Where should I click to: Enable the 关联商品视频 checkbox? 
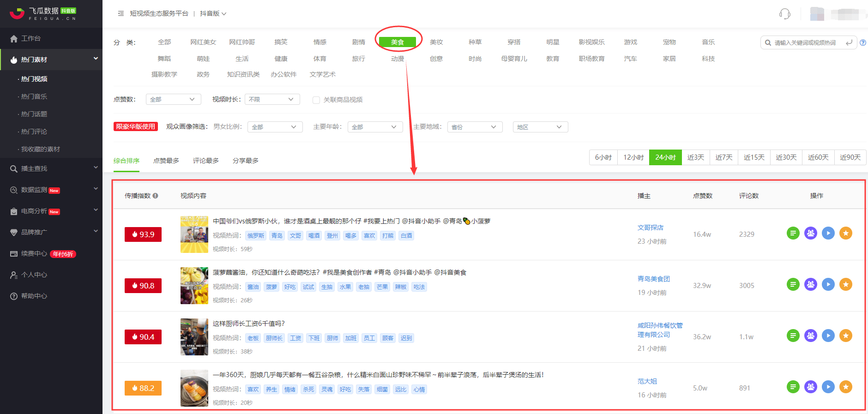[x=316, y=100]
